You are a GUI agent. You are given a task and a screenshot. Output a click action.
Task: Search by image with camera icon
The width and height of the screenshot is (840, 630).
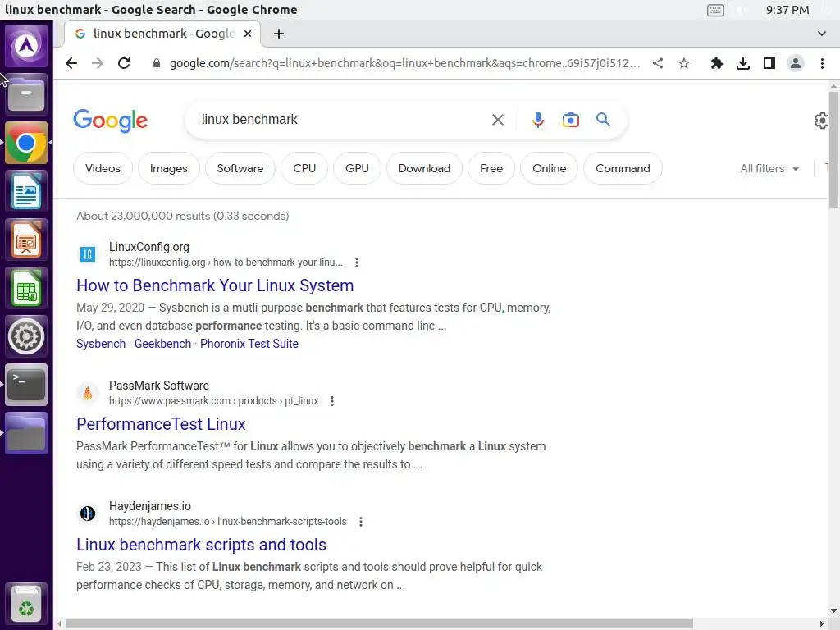(571, 120)
